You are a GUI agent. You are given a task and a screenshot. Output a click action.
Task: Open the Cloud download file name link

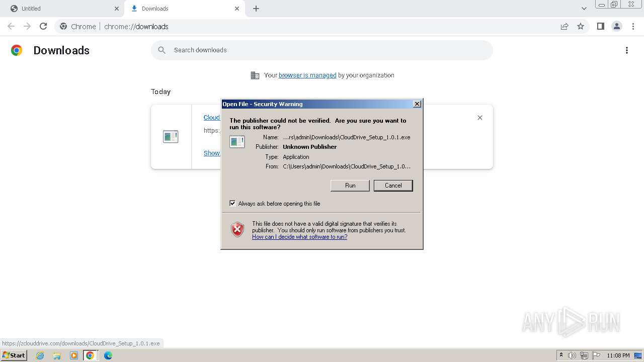[212, 118]
